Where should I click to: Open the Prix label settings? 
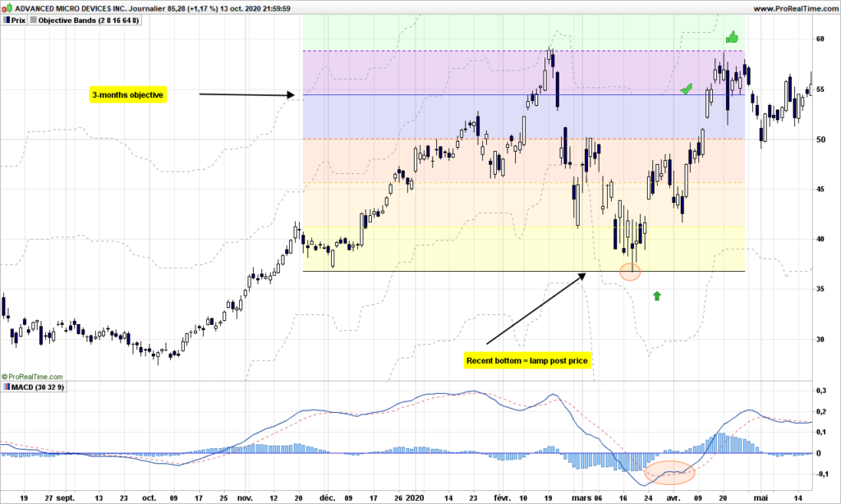(18, 21)
